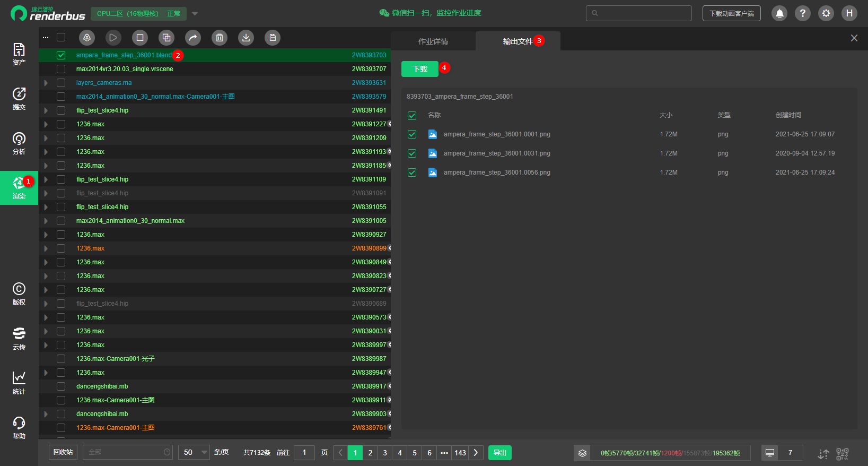Click the stop job square toolbar icon
Image resolution: width=868 pixels, height=466 pixels.
coord(140,38)
